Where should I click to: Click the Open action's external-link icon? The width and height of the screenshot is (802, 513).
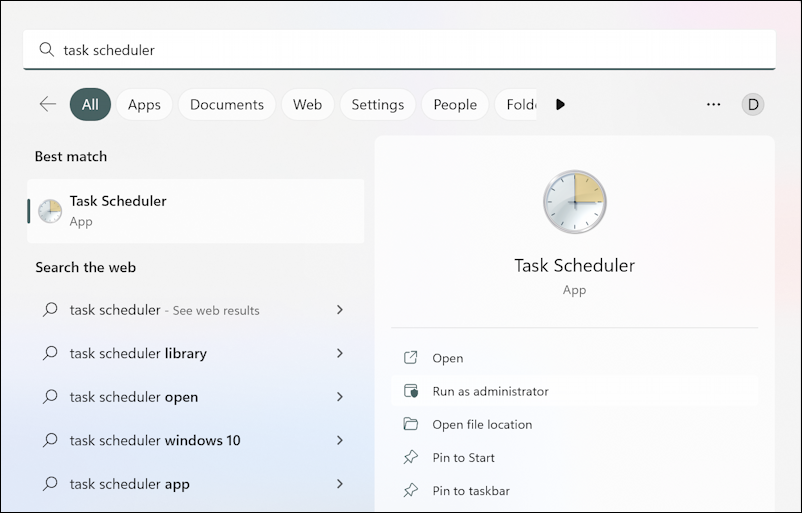pyautogui.click(x=411, y=358)
